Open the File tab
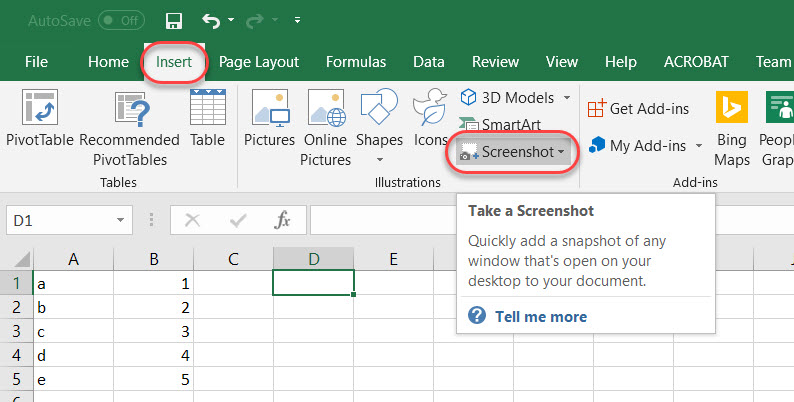 tap(36, 62)
